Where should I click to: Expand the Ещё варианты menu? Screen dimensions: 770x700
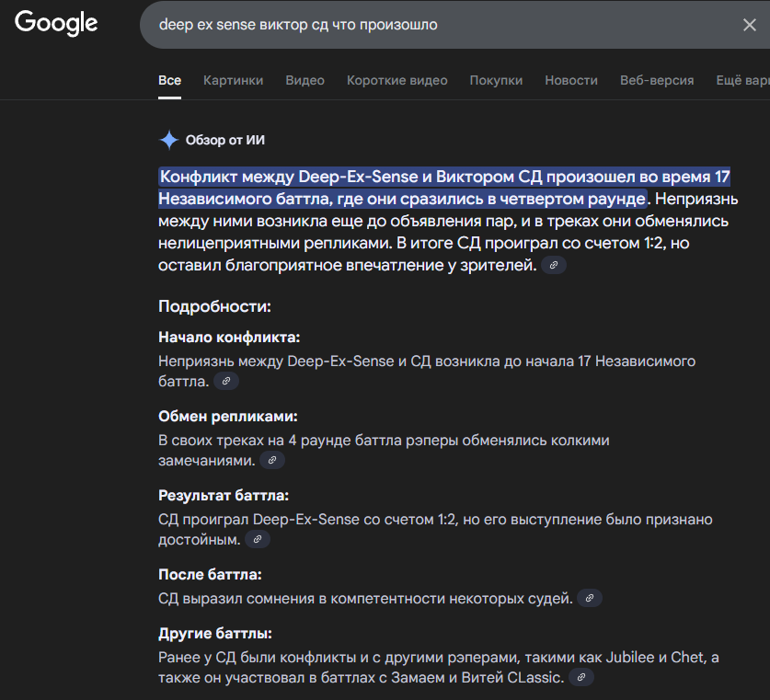pos(741,80)
